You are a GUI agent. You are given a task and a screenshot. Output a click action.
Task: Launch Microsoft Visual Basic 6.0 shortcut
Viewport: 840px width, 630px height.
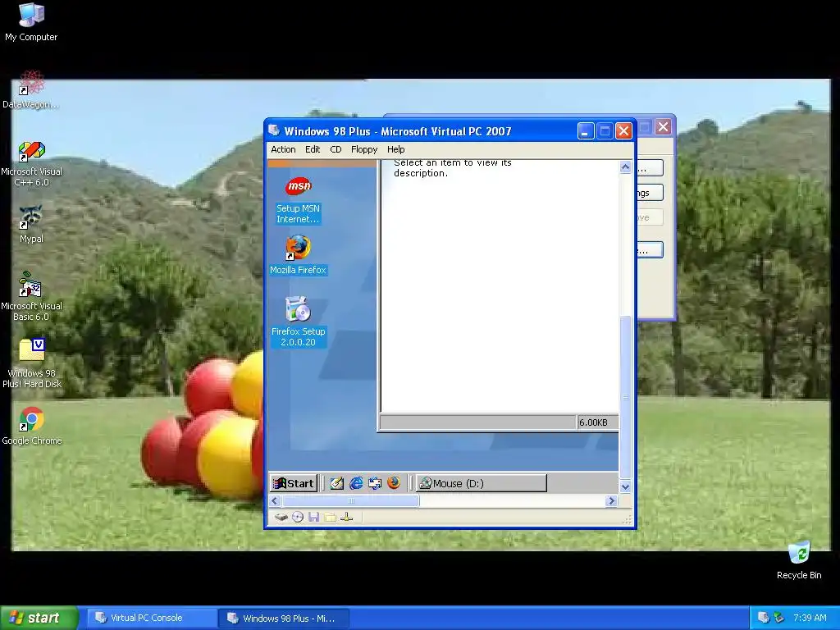(x=31, y=297)
